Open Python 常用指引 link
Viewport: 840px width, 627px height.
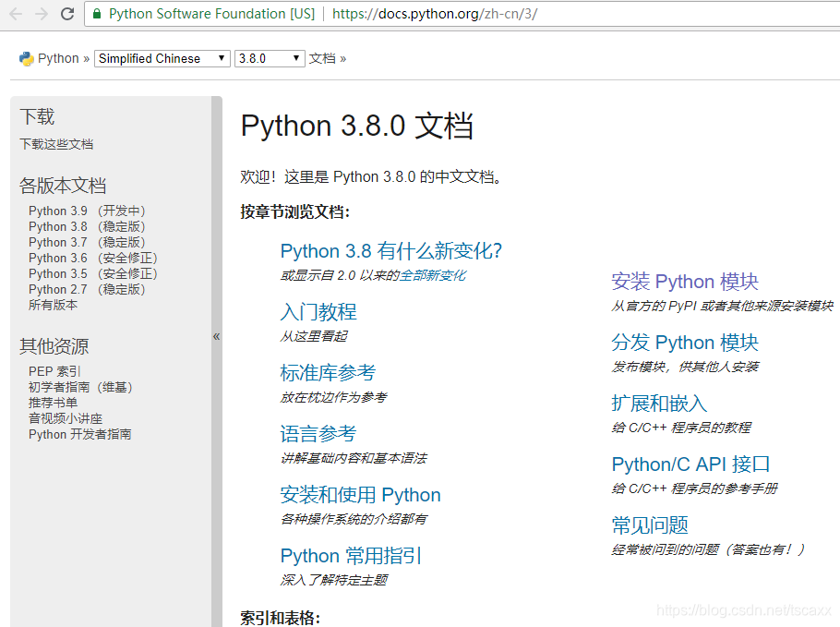352,556
